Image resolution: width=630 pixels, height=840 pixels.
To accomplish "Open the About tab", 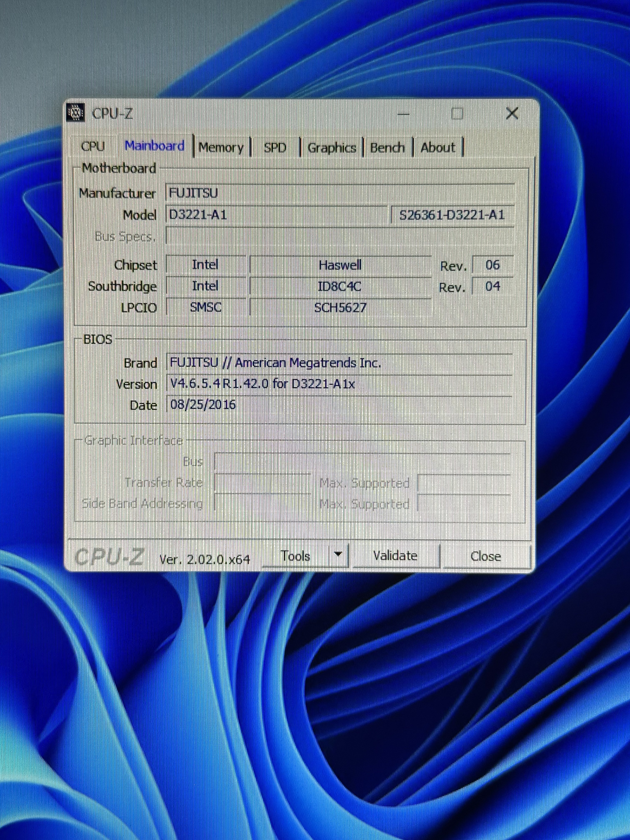I will tap(437, 147).
